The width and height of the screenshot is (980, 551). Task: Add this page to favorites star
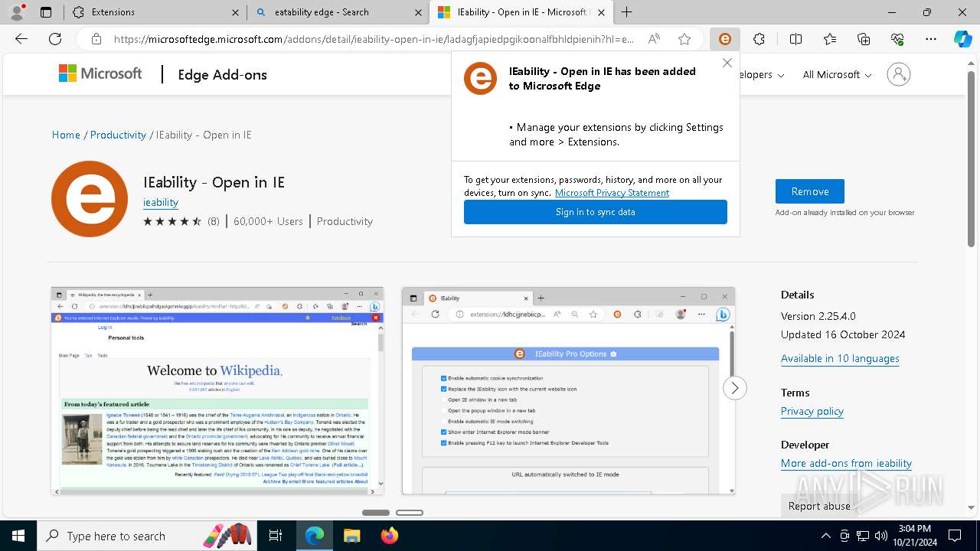pos(684,39)
